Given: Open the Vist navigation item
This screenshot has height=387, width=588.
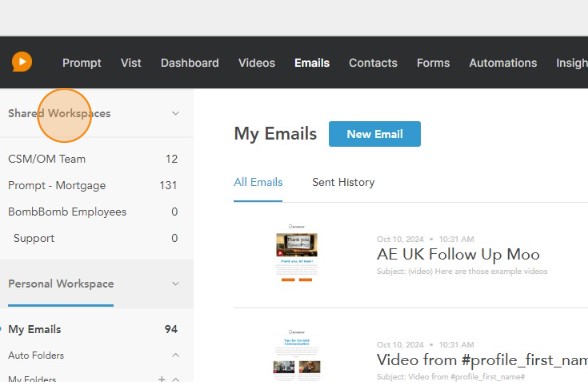Looking at the screenshot, I should coord(131,63).
